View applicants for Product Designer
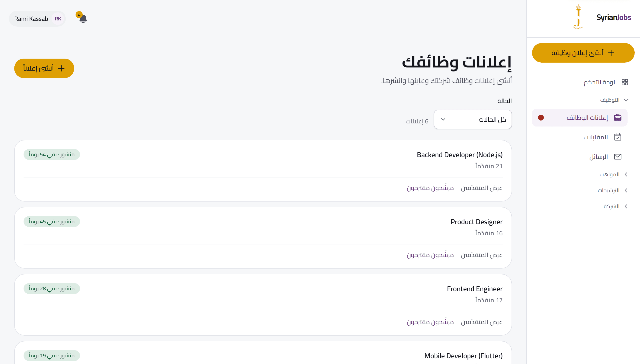 tap(482, 255)
